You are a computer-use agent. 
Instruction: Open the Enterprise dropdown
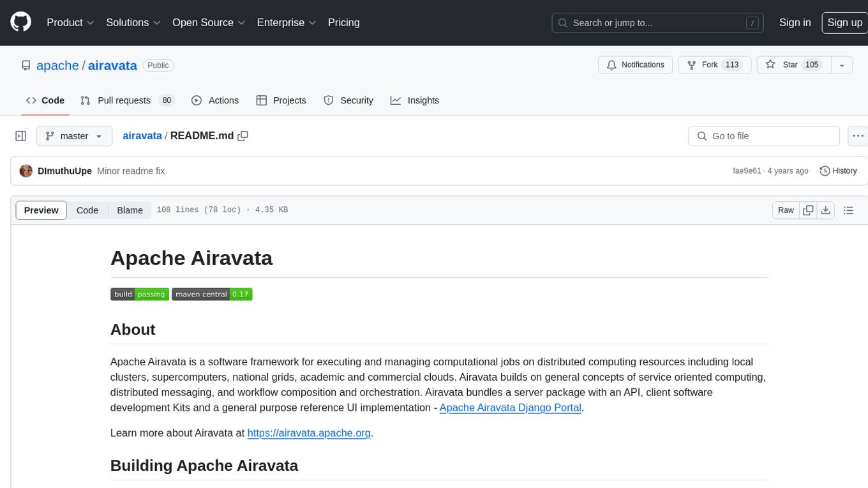click(x=287, y=22)
